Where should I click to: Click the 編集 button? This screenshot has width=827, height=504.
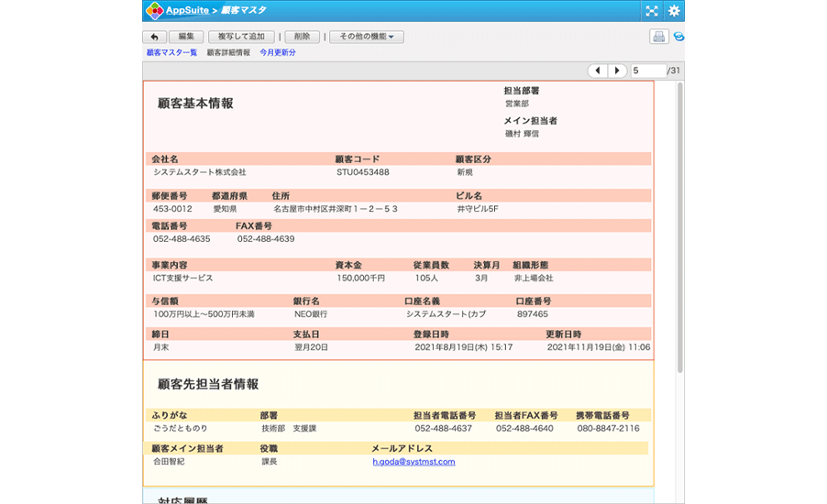(x=186, y=37)
